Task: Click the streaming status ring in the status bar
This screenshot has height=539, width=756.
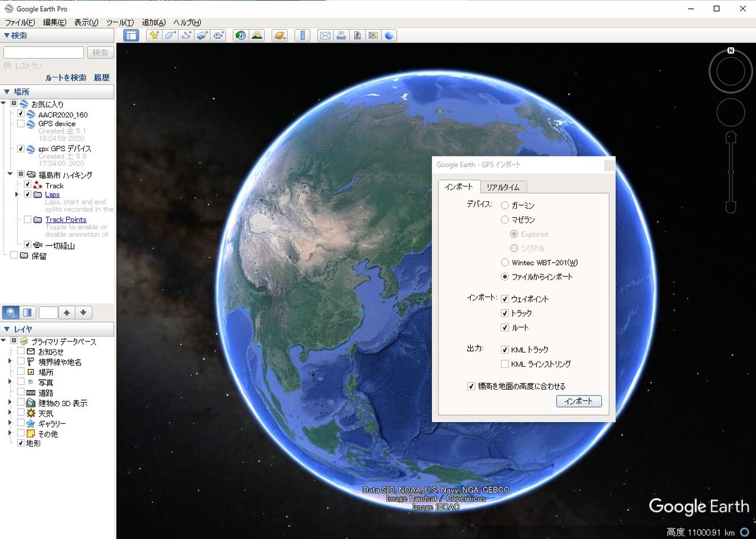Action: point(744,533)
